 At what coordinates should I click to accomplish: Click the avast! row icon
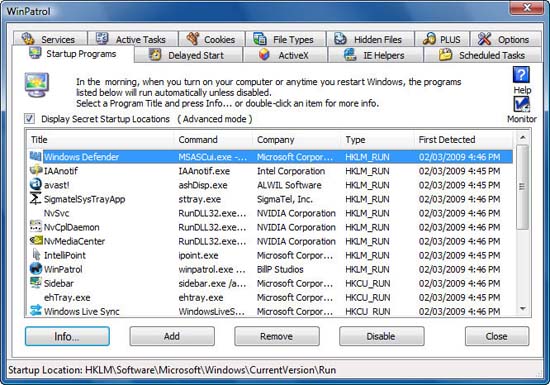(36, 184)
